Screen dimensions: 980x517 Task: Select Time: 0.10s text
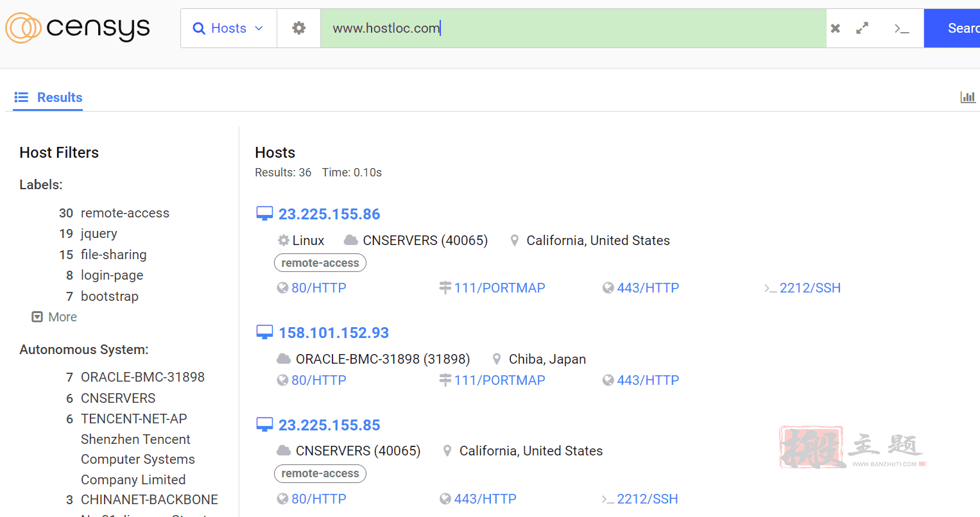[x=352, y=173]
